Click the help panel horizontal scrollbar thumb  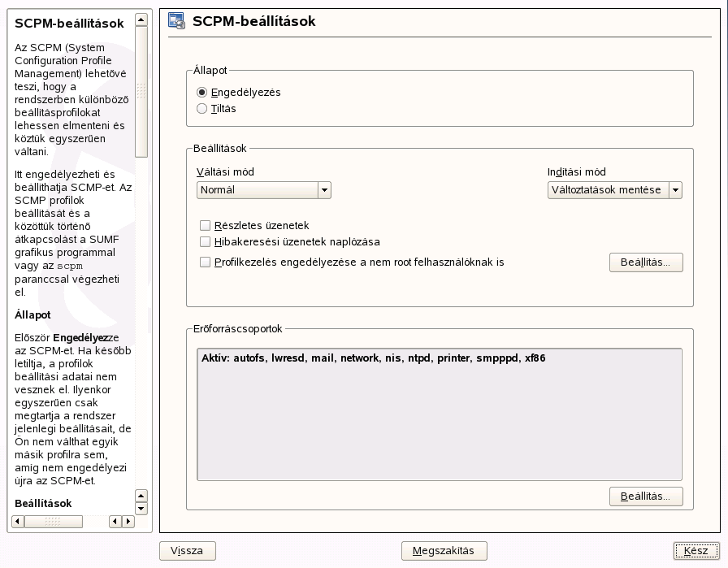(54, 522)
